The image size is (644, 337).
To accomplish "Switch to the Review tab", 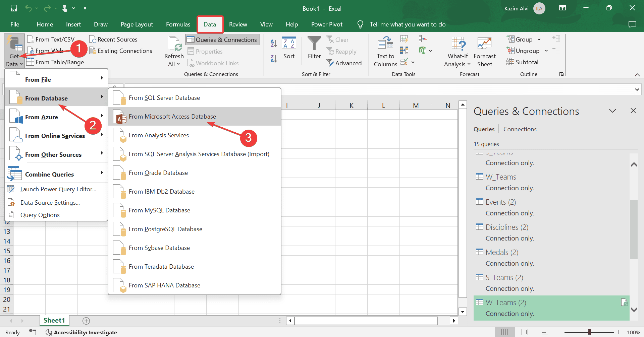I will click(x=238, y=24).
